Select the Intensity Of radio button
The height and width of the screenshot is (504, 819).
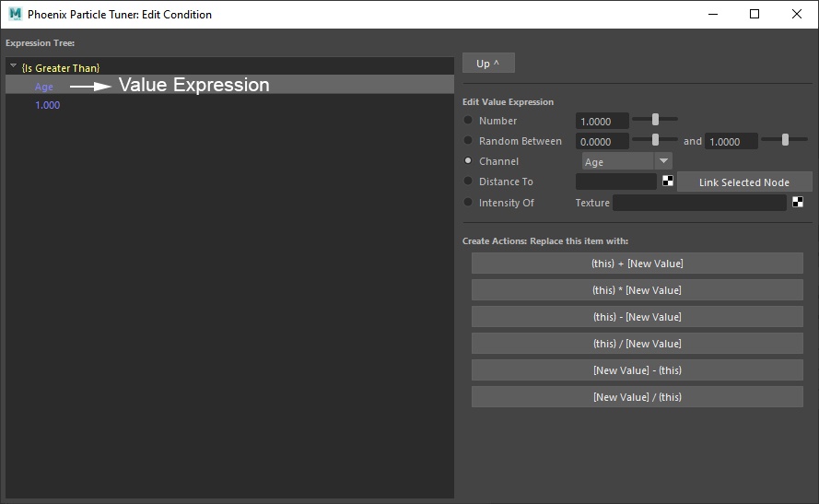(468, 202)
